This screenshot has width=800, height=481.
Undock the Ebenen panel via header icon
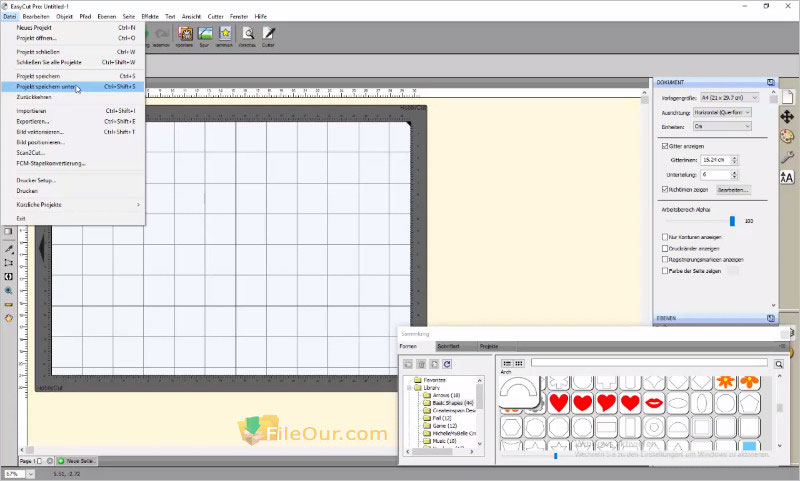770,318
